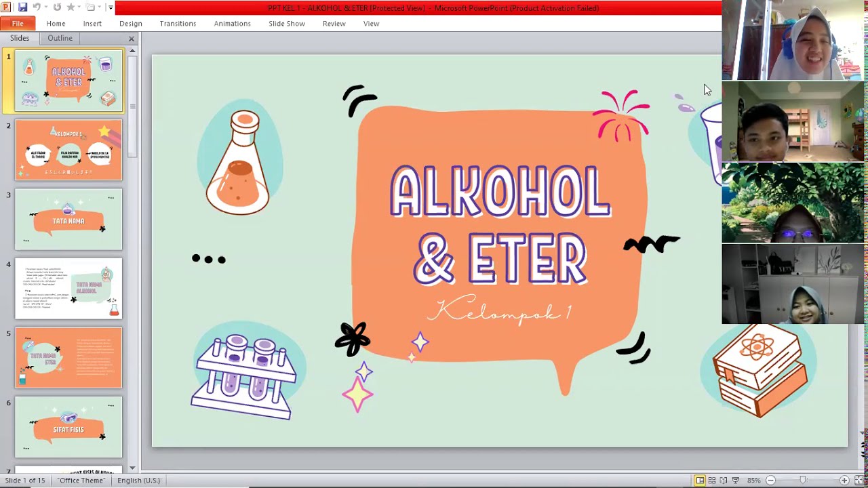Select slide 2 thumbnail Kelompok 1

point(68,150)
